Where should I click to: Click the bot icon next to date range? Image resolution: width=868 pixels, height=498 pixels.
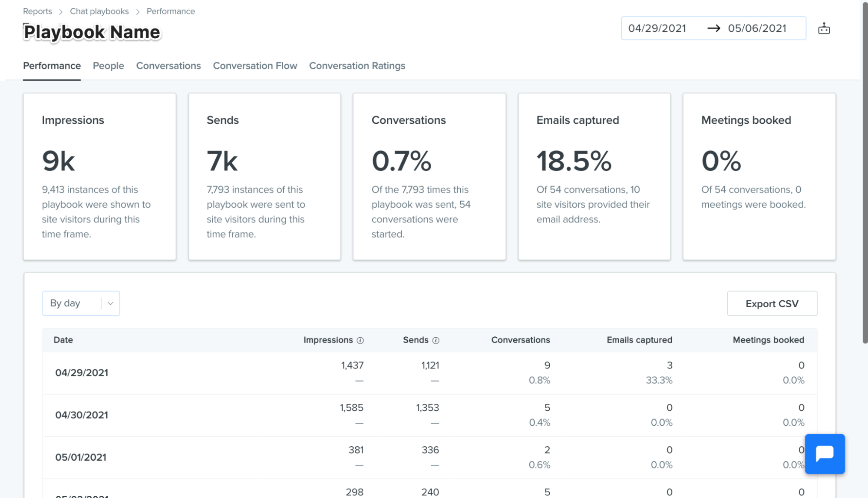click(824, 29)
